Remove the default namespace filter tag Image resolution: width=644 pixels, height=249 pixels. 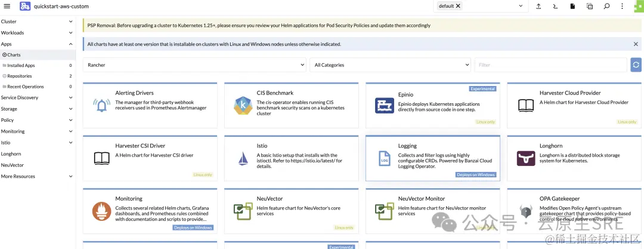click(x=458, y=6)
